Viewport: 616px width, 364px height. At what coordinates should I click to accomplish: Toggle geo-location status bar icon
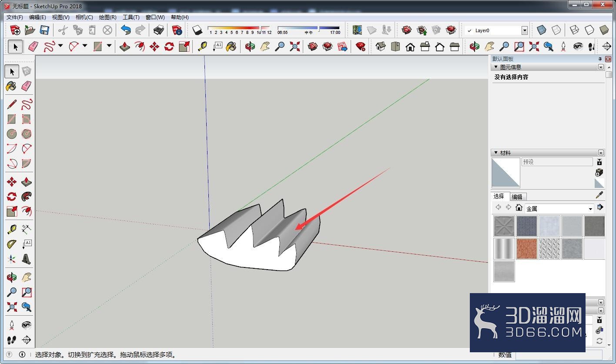pyautogui.click(x=9, y=354)
